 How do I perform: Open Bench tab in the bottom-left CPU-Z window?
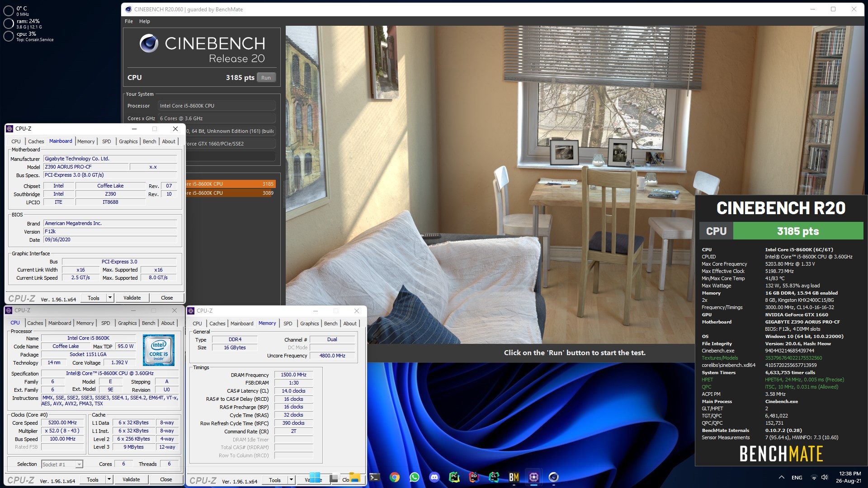tap(148, 323)
